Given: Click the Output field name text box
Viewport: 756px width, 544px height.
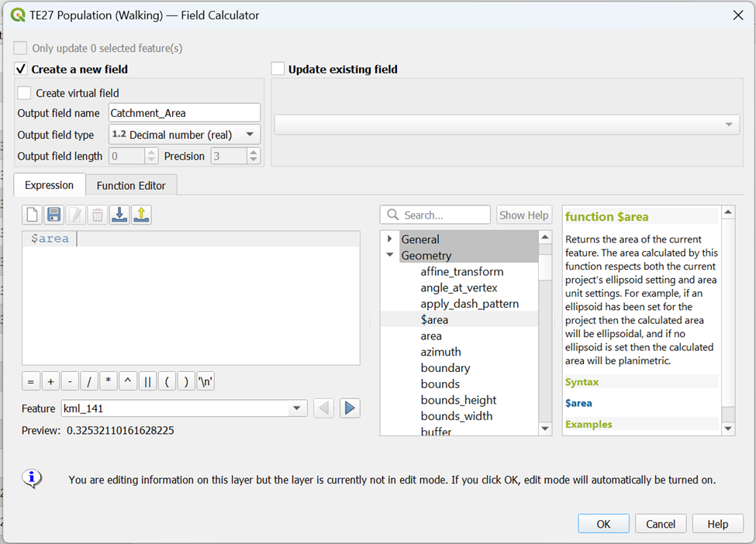Looking at the screenshot, I should click(x=185, y=113).
